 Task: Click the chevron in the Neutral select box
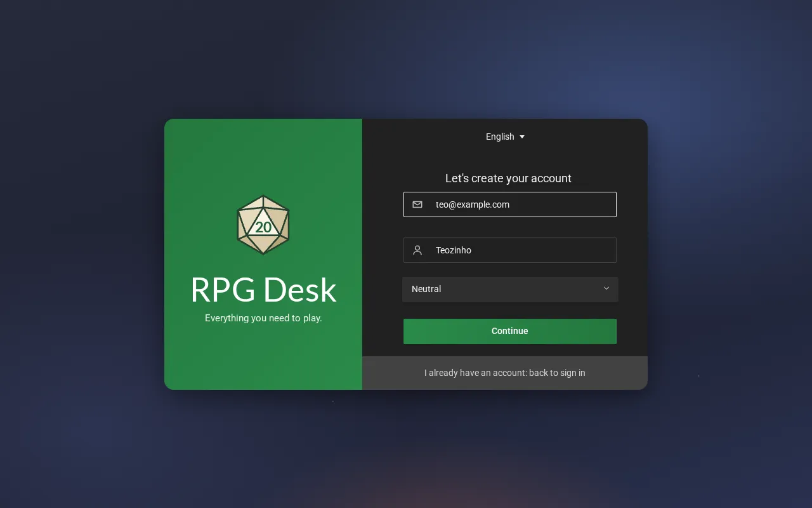[606, 288]
